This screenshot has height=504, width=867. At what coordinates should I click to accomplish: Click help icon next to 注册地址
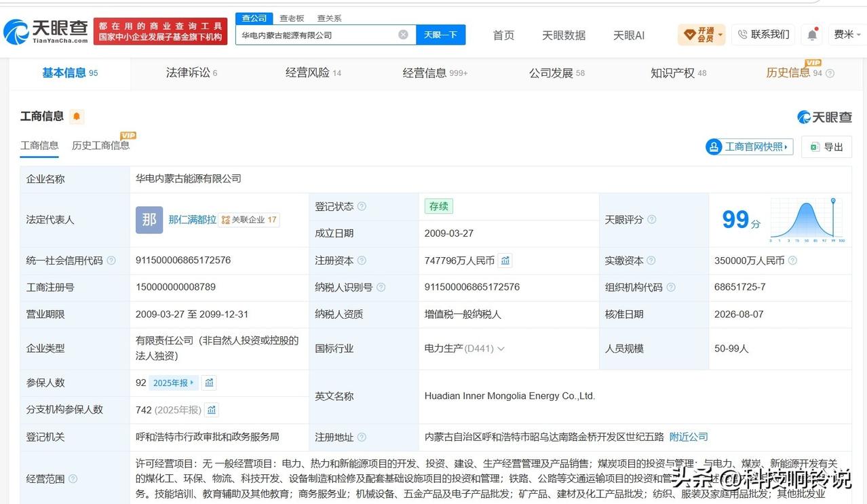pos(362,438)
